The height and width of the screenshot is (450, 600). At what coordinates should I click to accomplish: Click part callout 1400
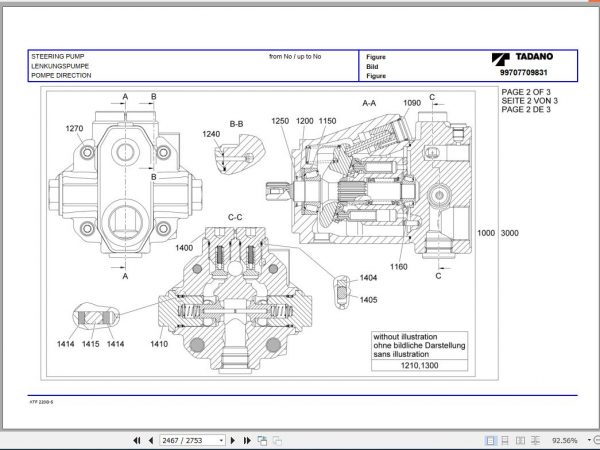[x=184, y=248]
